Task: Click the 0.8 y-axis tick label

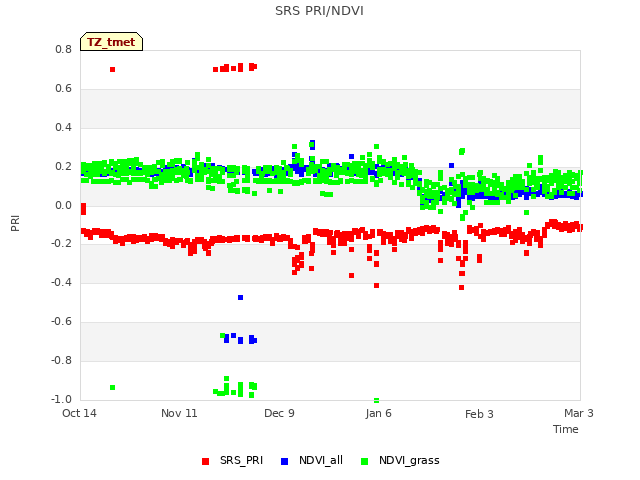Action: point(63,49)
